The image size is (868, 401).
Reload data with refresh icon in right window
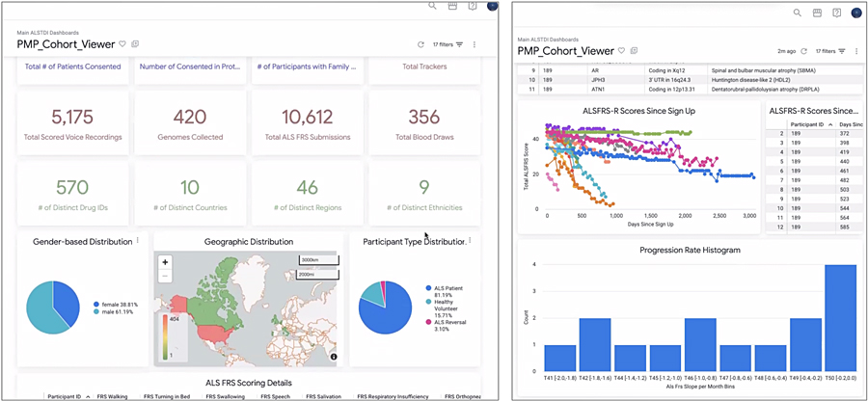[804, 51]
